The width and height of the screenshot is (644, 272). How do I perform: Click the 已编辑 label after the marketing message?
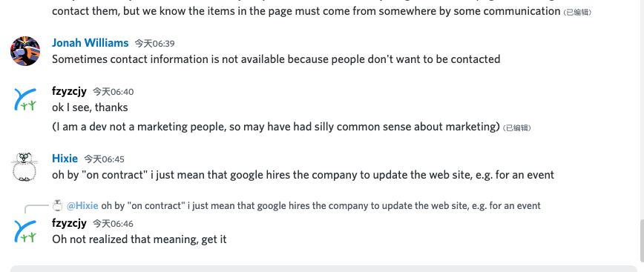(517, 128)
